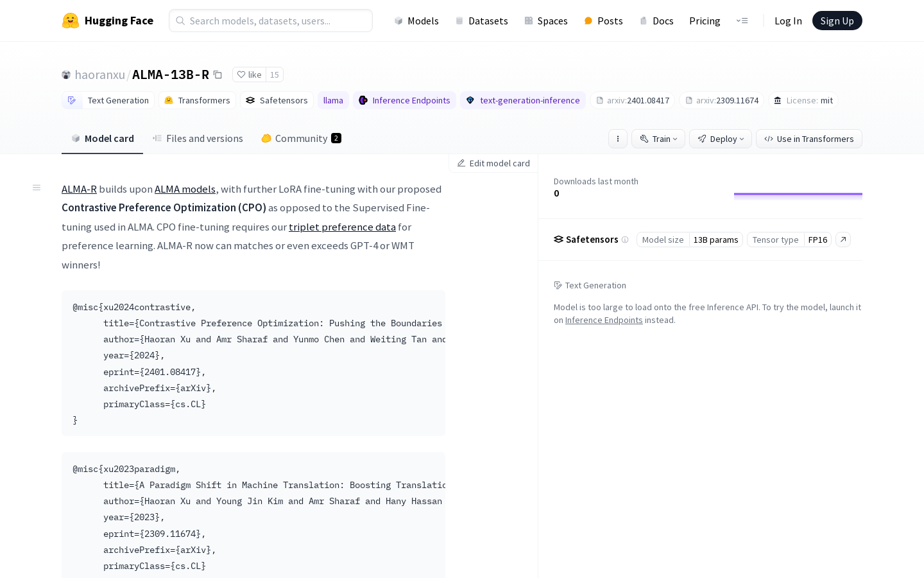Click the Spaces nav icon
The width and height of the screenshot is (924, 578).
pos(529,21)
